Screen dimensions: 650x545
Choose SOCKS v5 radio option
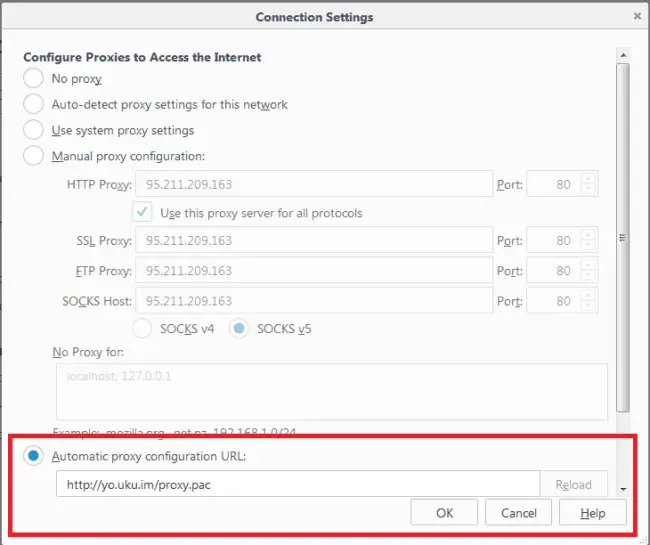click(241, 328)
